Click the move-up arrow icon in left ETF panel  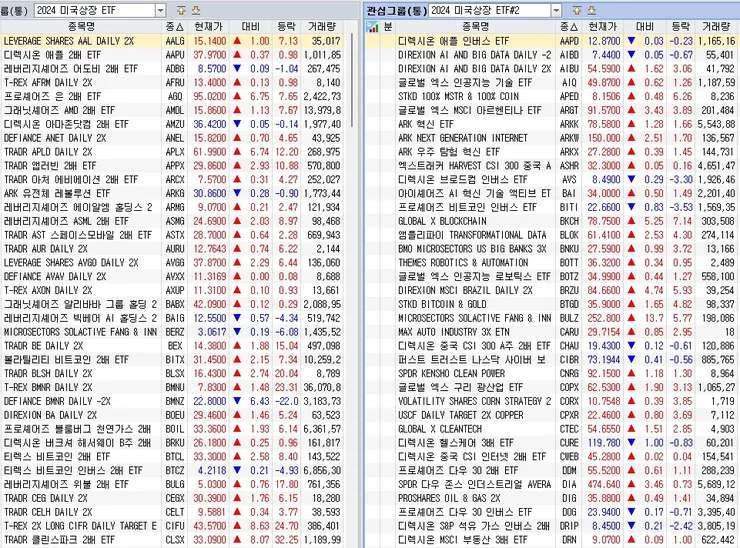click(181, 10)
